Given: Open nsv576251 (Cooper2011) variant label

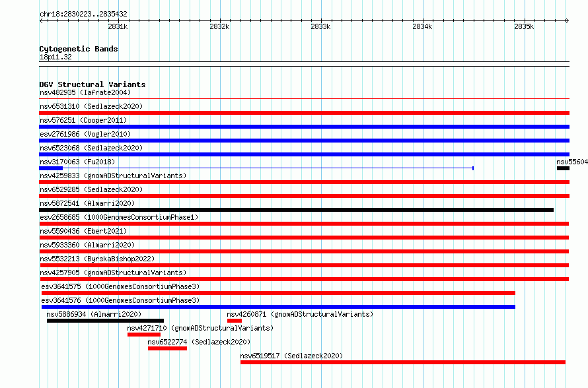Looking at the screenshot, I should tap(83, 120).
